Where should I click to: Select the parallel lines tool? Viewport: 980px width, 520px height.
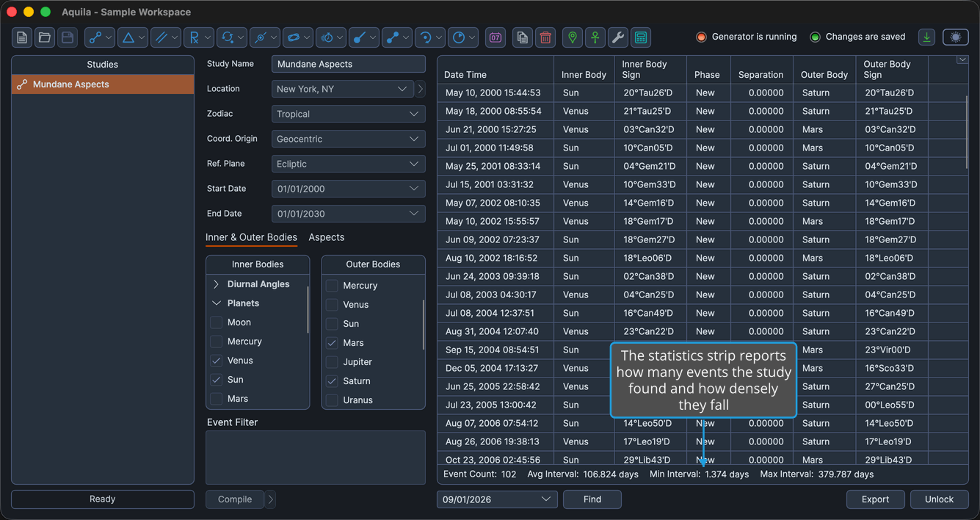click(166, 37)
